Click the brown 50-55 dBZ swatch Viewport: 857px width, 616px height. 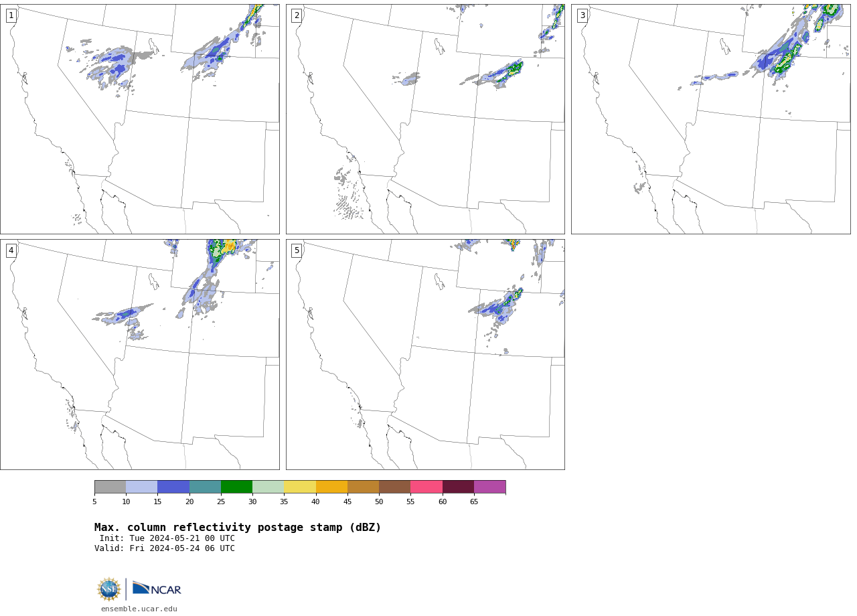point(395,487)
